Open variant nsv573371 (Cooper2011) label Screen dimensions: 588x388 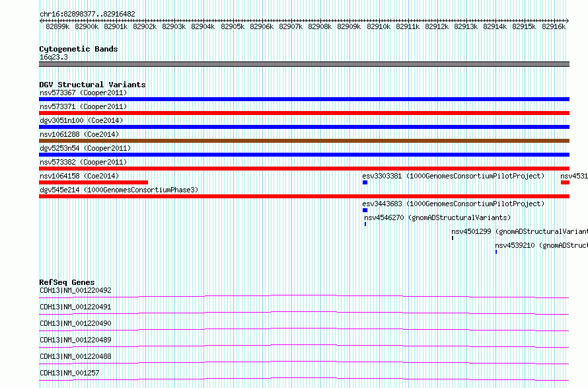click(x=83, y=106)
